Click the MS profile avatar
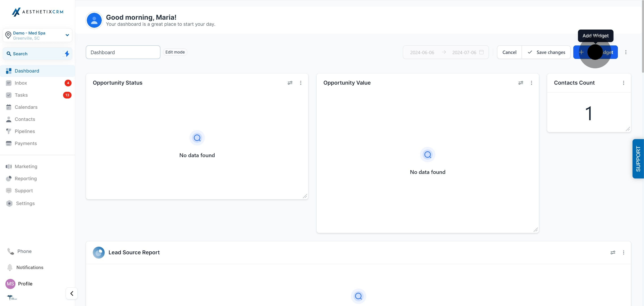 (x=10, y=284)
